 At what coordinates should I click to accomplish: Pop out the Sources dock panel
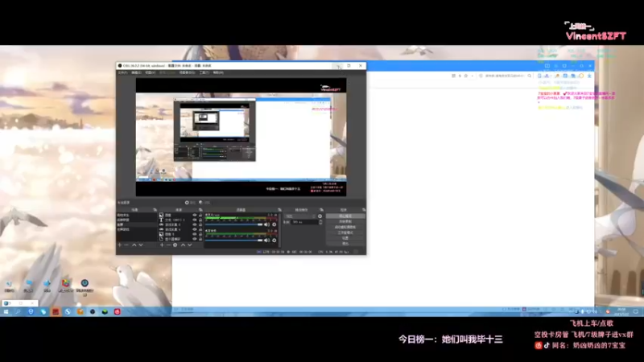pyautogui.click(x=200, y=210)
